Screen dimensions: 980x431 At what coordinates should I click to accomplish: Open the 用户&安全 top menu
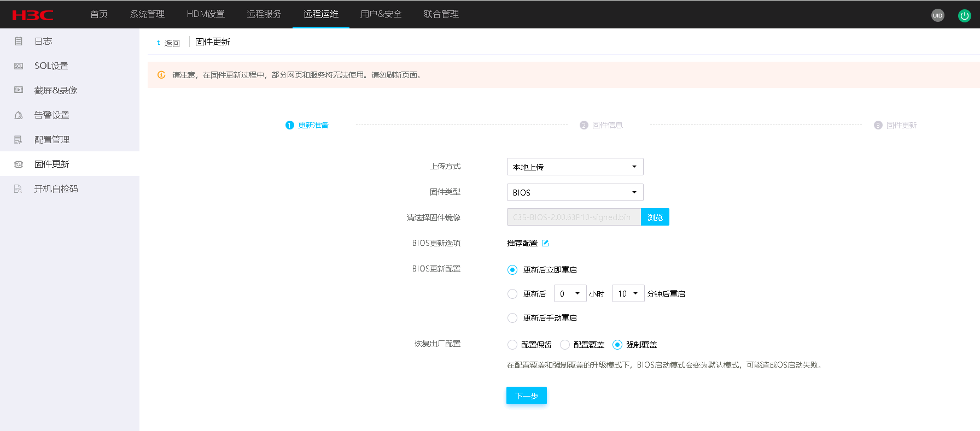coord(381,14)
